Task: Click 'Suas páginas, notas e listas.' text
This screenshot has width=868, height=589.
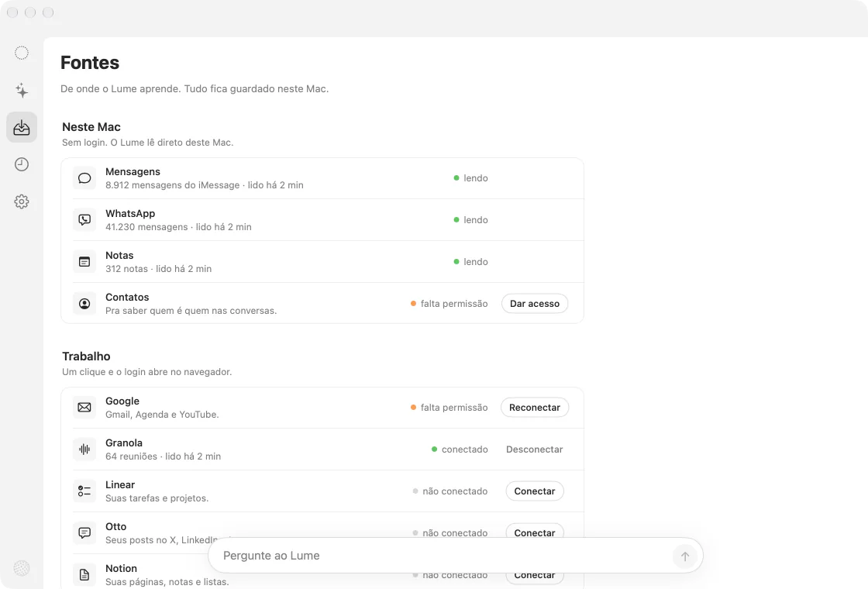Action: coord(167,582)
